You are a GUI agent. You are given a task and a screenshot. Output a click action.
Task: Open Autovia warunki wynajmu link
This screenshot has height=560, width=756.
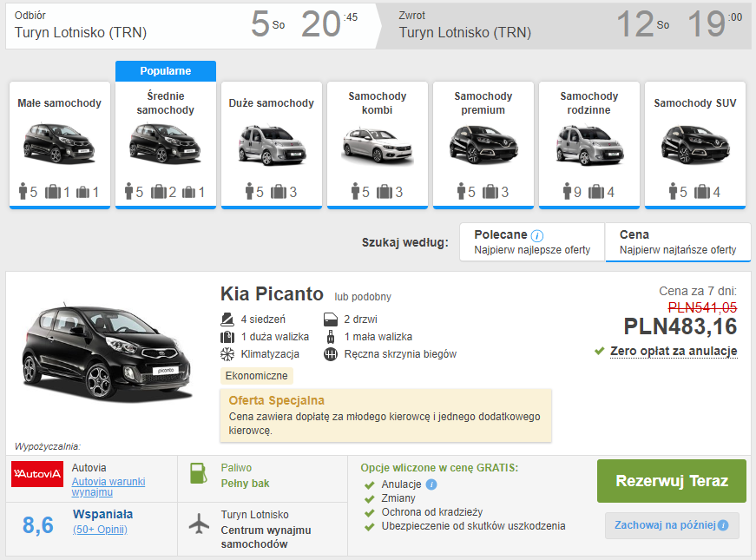pyautogui.click(x=108, y=487)
